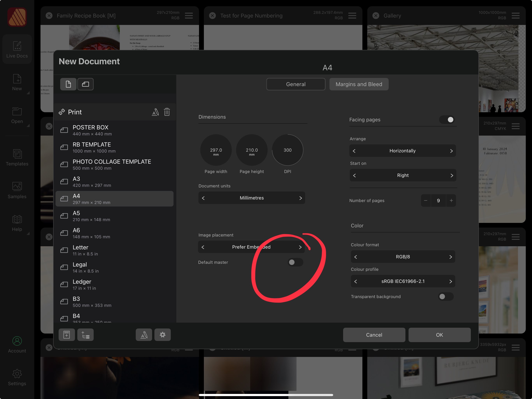The width and height of the screenshot is (532, 399).
Task: Select the Letter page preset
Action: click(x=115, y=250)
